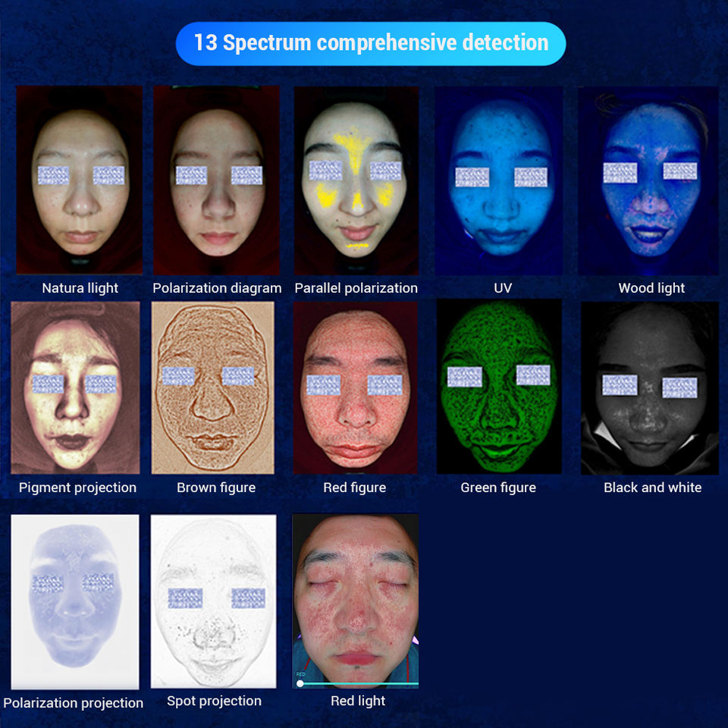View the UV spectrum face image
Image resolution: width=728 pixels, height=728 pixels.
(x=499, y=180)
